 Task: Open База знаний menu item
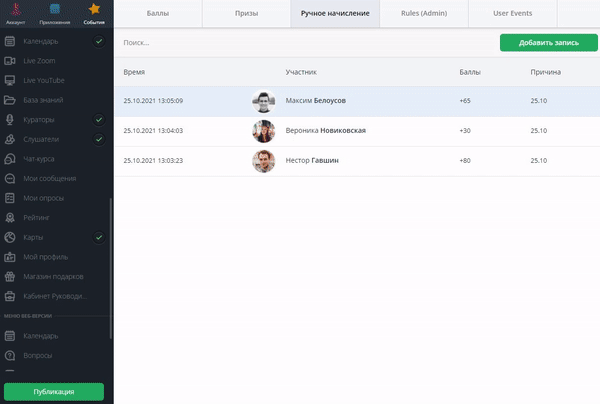(43, 100)
